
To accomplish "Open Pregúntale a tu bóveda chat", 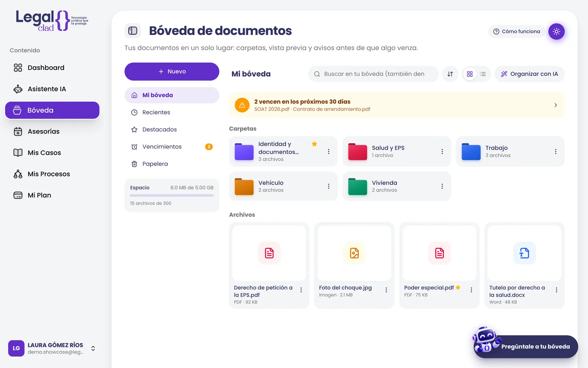I will [526, 347].
